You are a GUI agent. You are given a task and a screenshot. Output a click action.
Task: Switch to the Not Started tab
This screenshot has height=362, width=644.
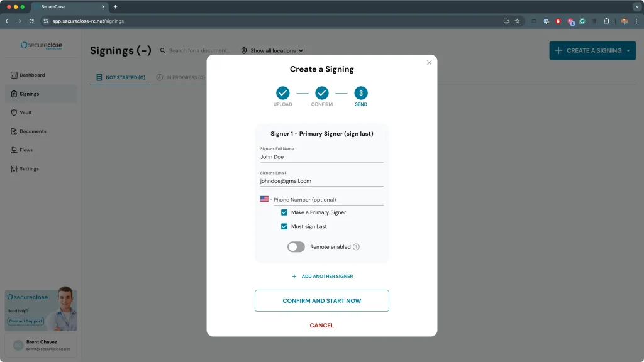(120, 78)
